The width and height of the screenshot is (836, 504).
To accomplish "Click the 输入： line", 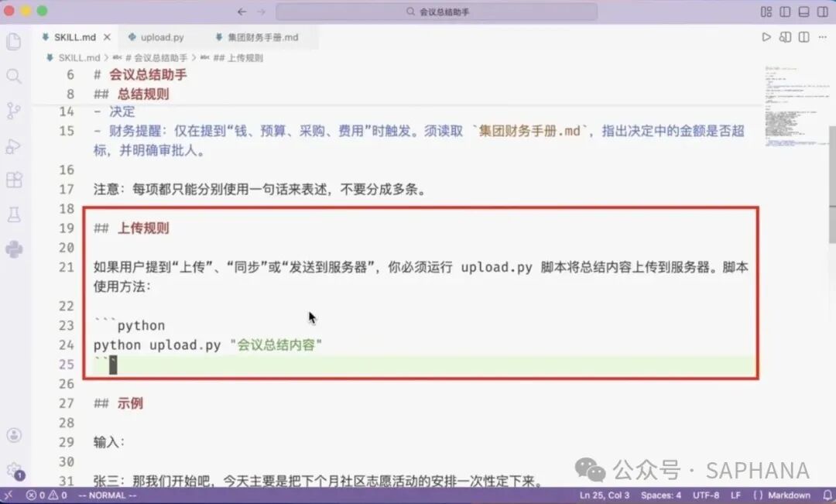I will (109, 442).
